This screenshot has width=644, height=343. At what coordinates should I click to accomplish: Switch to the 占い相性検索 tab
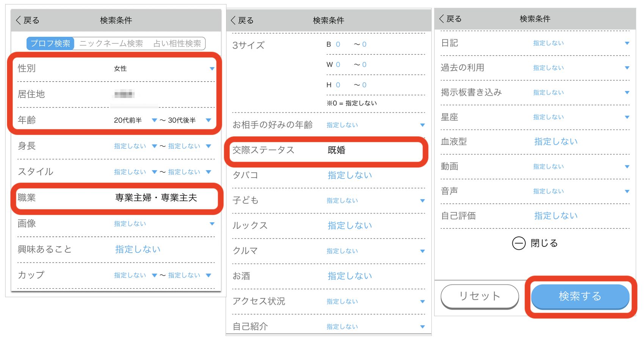tap(177, 44)
